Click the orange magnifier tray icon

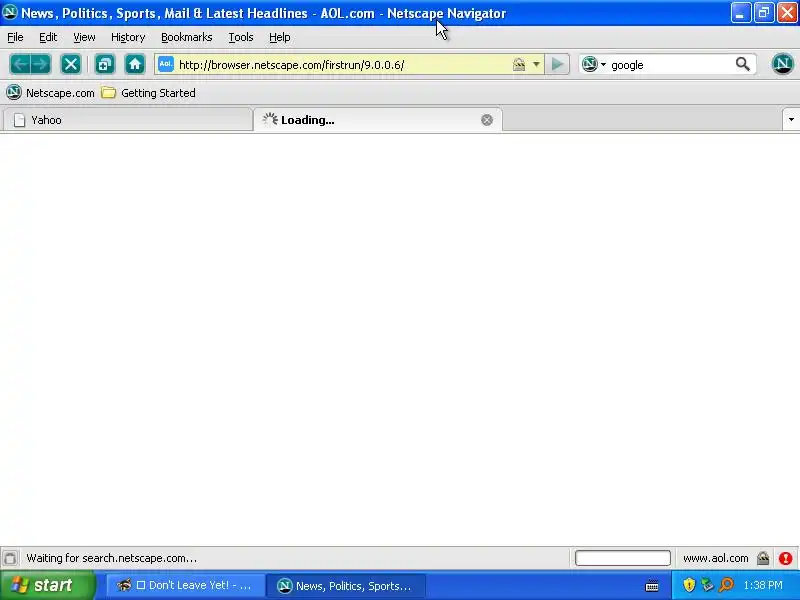(x=726, y=585)
